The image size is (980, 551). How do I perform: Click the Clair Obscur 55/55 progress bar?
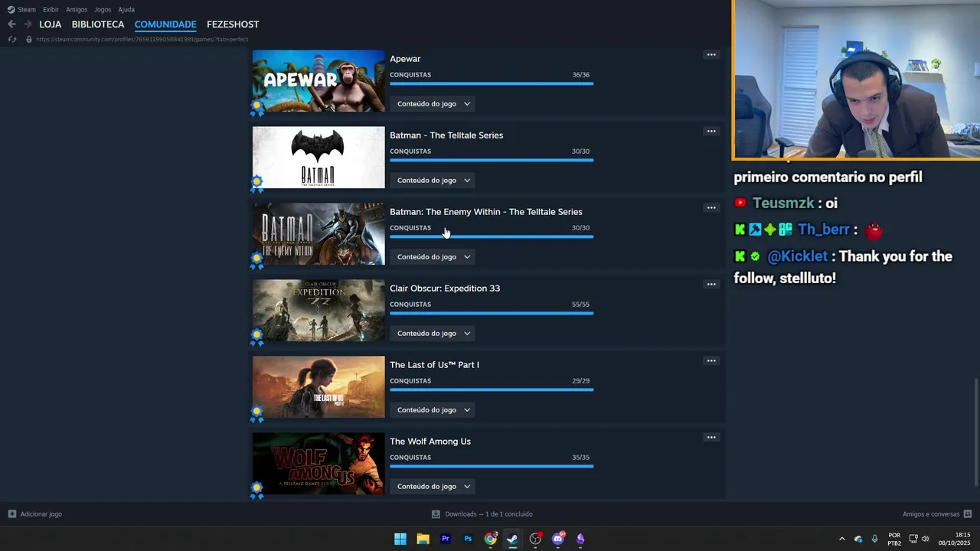point(492,313)
